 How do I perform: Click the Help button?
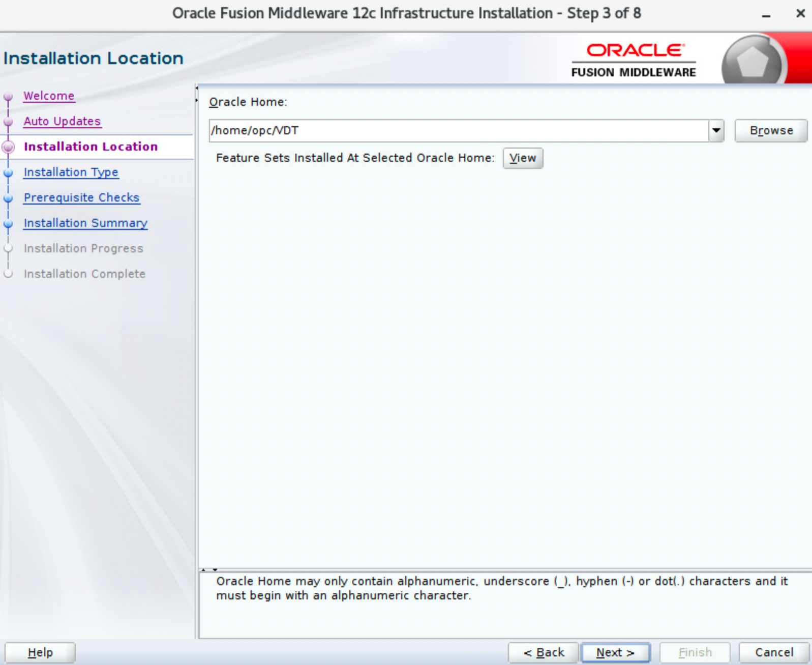click(x=40, y=652)
